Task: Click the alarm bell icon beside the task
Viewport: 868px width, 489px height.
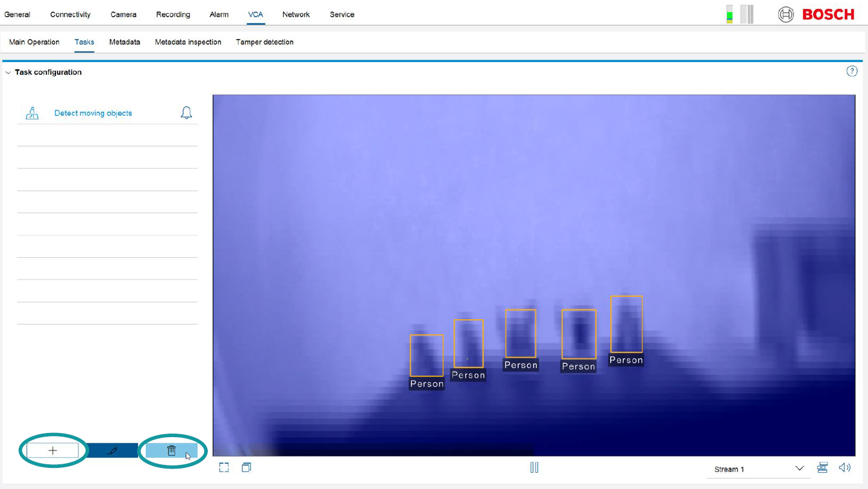Action: click(186, 113)
